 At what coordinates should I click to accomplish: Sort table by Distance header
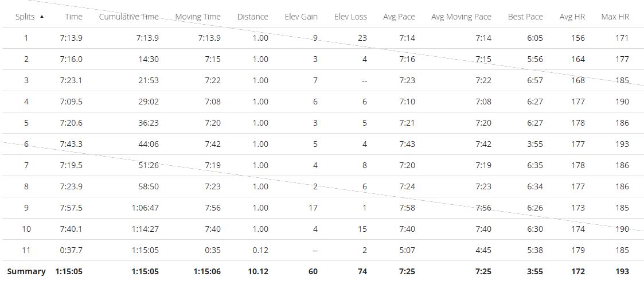(x=252, y=17)
